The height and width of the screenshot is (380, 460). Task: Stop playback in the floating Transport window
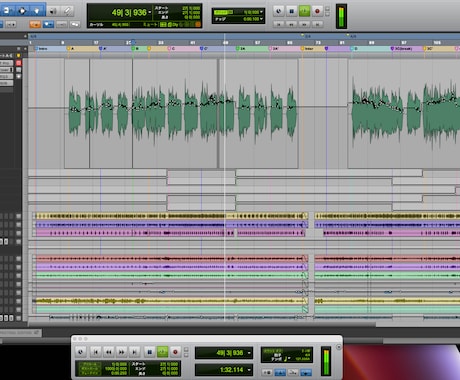pyautogui.click(x=149, y=352)
